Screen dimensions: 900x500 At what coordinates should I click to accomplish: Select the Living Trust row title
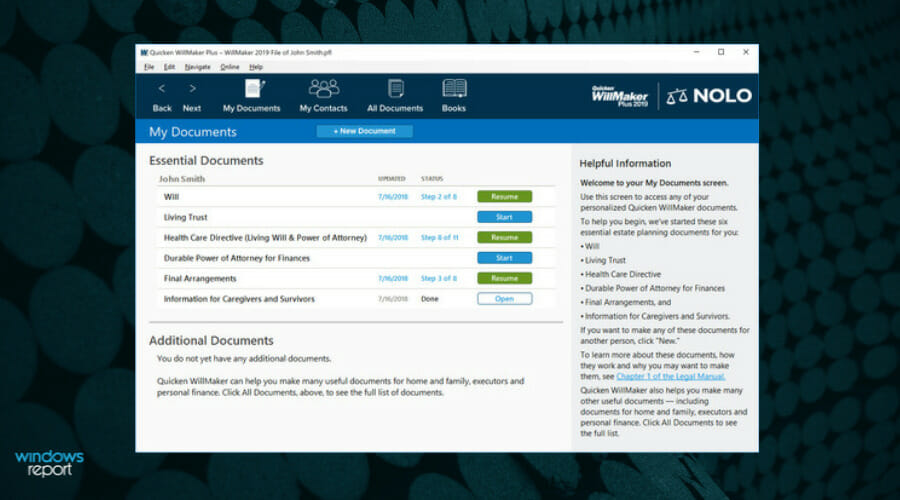(185, 217)
